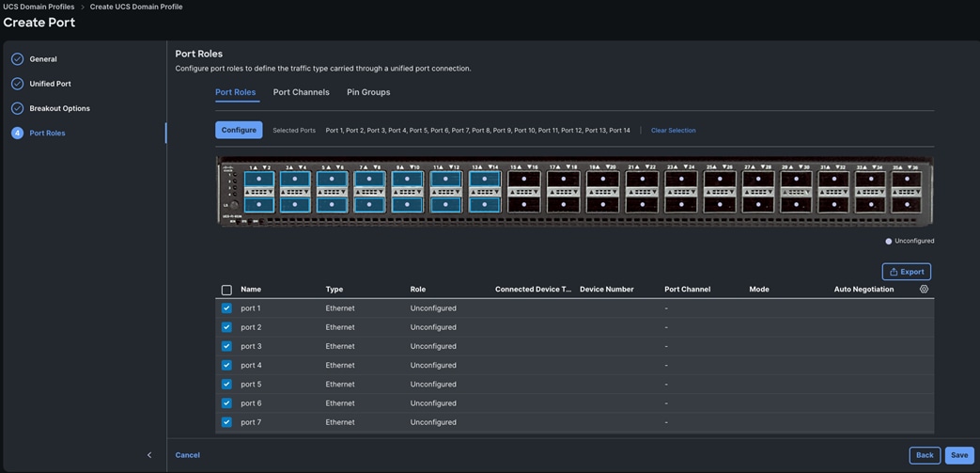
Task: Click the Unconfigured legend color dot
Action: point(889,241)
